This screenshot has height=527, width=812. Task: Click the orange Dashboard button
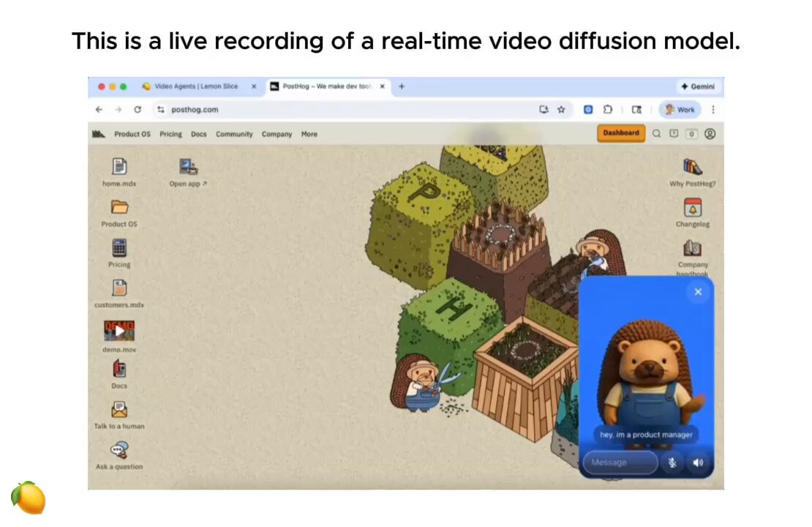pos(621,133)
